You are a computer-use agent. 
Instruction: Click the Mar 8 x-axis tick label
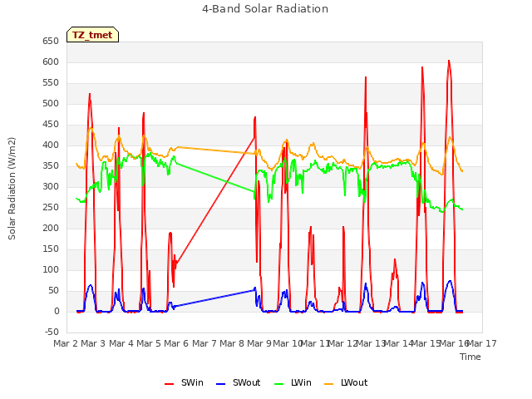(232, 343)
